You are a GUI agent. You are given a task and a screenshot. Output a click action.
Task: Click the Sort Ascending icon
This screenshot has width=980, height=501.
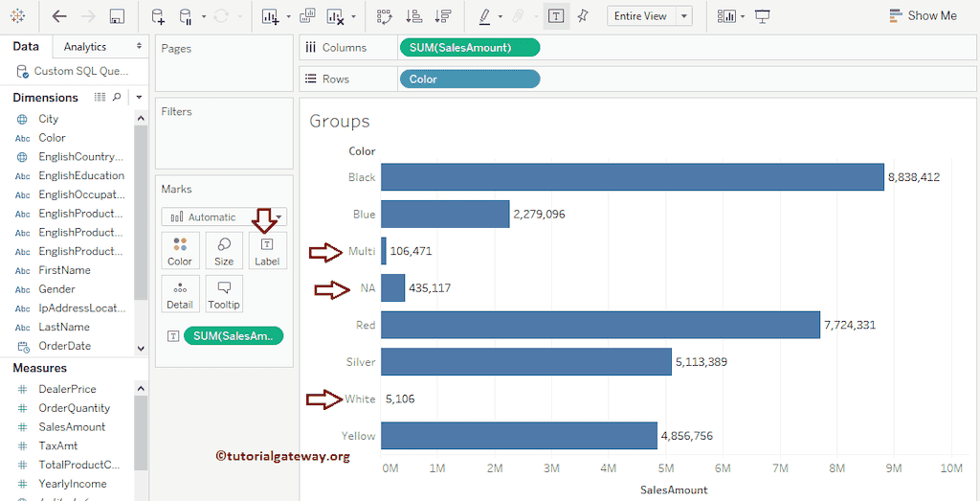point(413,16)
